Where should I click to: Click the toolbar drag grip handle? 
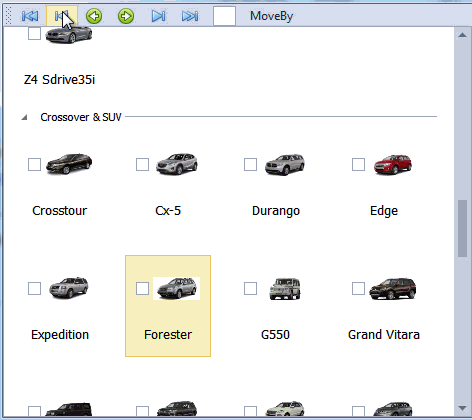[9, 16]
